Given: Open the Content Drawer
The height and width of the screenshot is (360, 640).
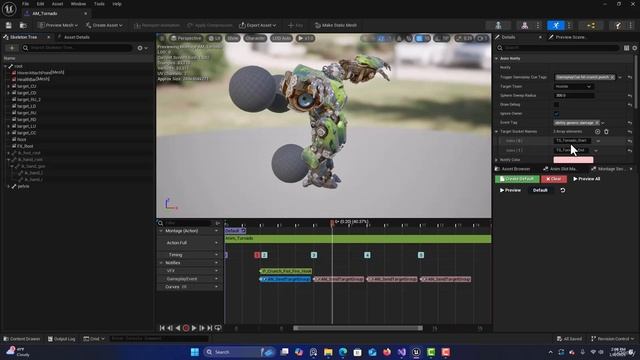Looking at the screenshot, I should coord(22,339).
